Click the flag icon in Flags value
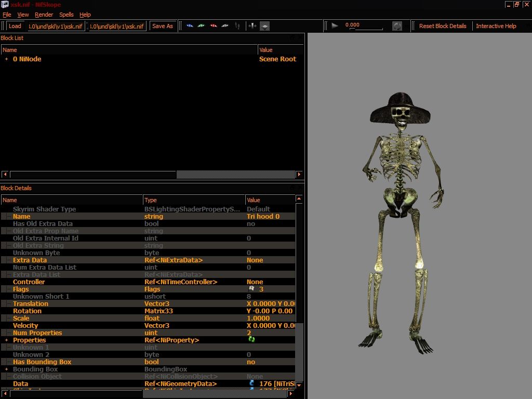The image size is (532, 399). (x=251, y=289)
